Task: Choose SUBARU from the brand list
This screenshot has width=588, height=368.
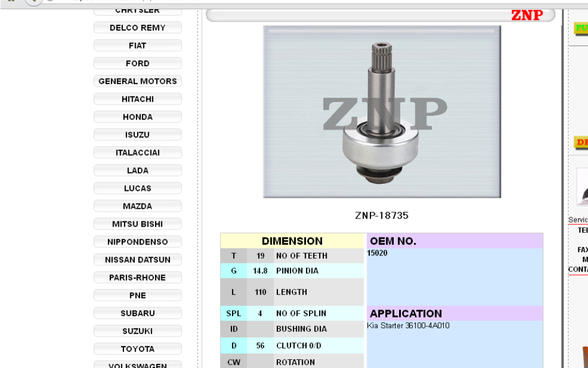Action: (x=138, y=313)
